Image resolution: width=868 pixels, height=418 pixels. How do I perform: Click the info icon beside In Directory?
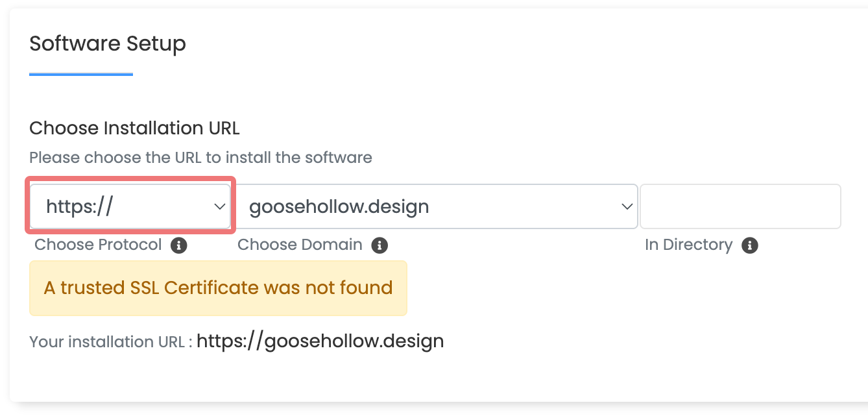[750, 245]
